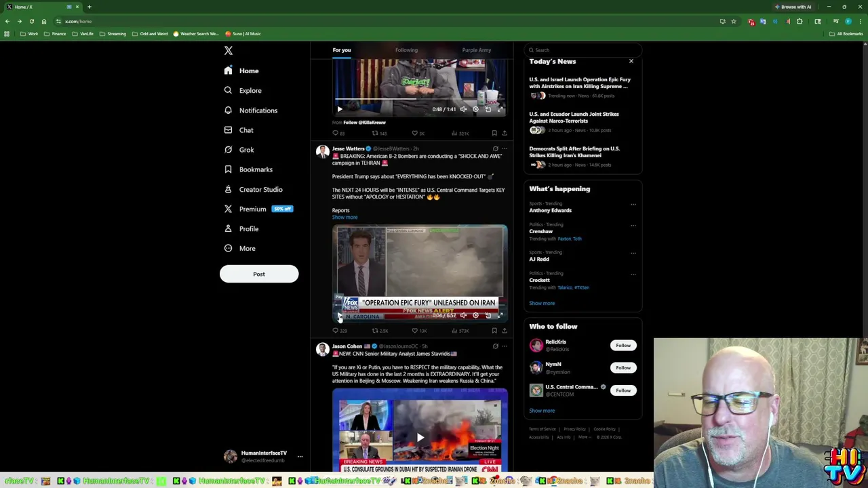Viewport: 868px width, 488px height.
Task: Switch to the Following tab
Action: click(x=406, y=50)
